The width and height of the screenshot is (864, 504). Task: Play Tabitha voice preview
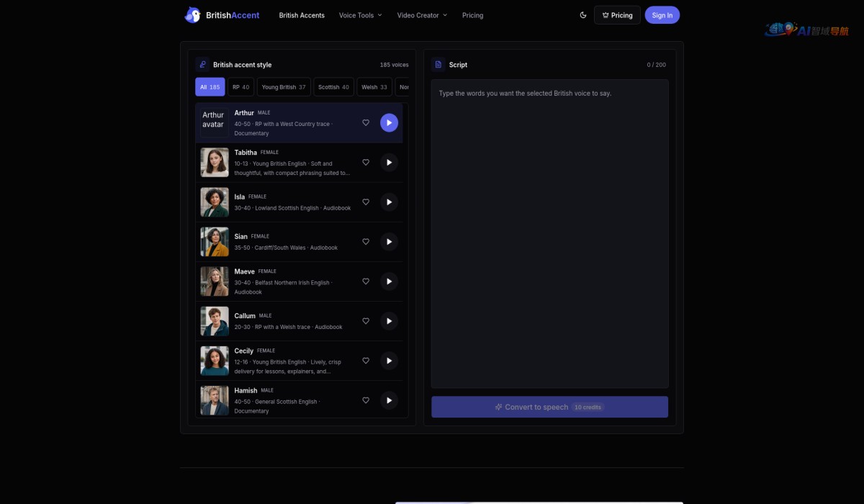point(389,162)
